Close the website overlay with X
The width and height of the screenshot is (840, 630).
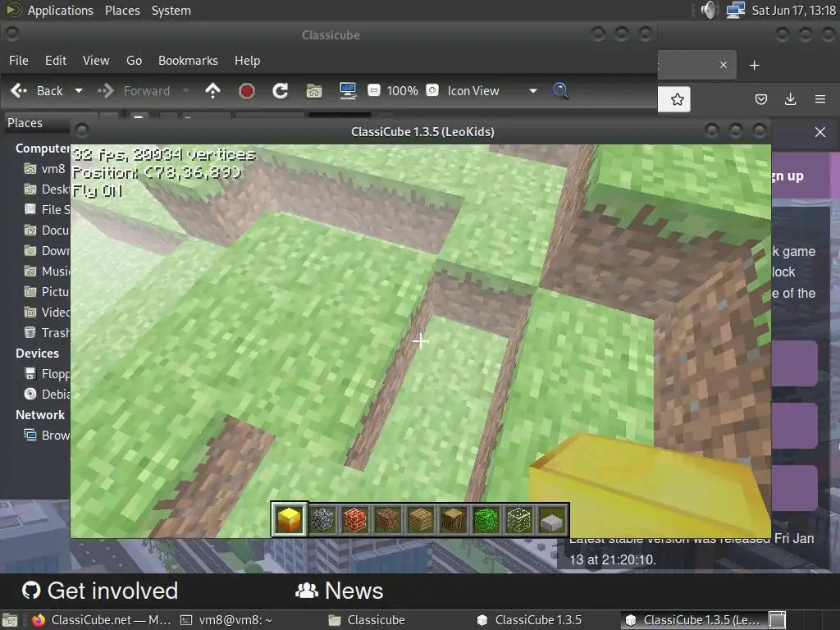pos(820,132)
